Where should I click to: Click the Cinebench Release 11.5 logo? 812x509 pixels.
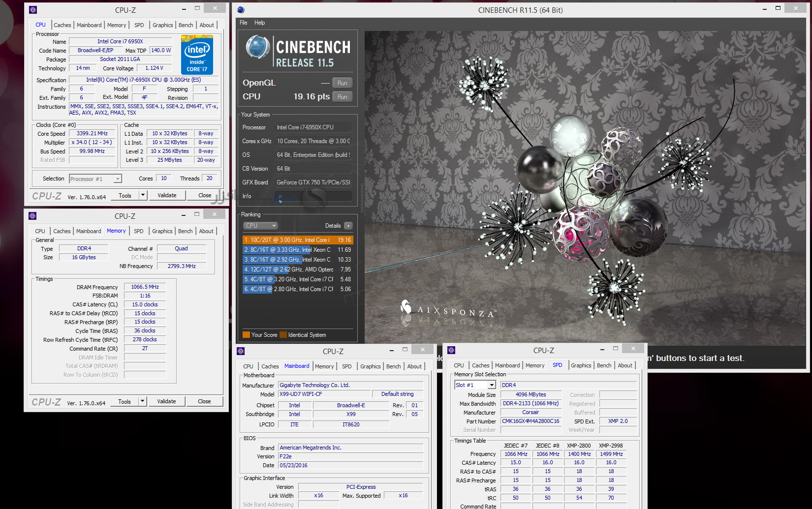pyautogui.click(x=298, y=51)
